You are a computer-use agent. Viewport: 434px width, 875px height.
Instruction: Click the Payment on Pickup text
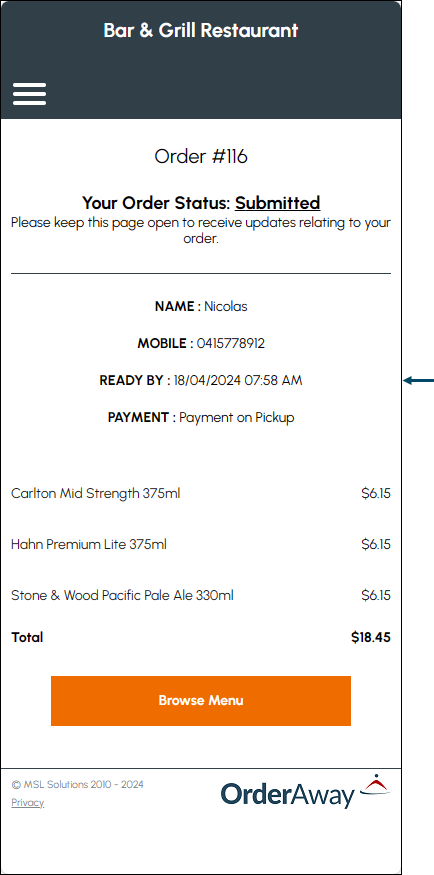click(237, 417)
